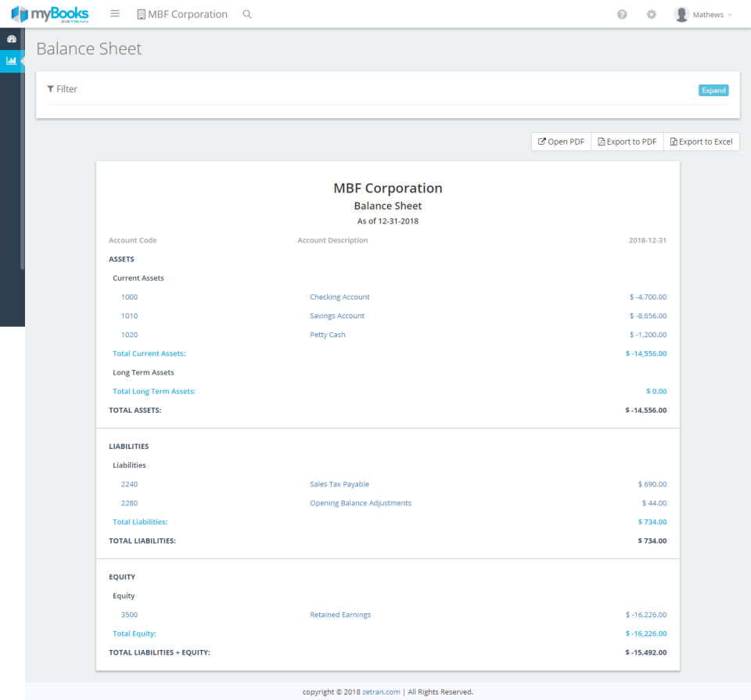751x700 pixels.
Task: Open the MBF Corporation company selector
Action: point(182,14)
